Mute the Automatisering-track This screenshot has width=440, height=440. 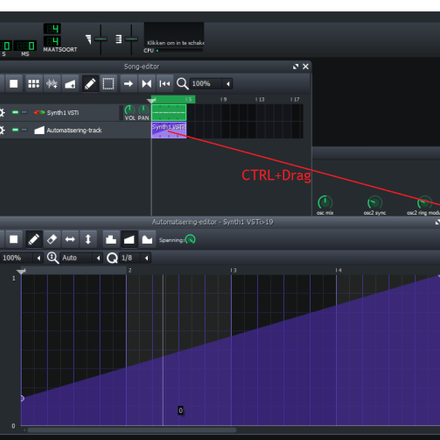[x=15, y=130]
